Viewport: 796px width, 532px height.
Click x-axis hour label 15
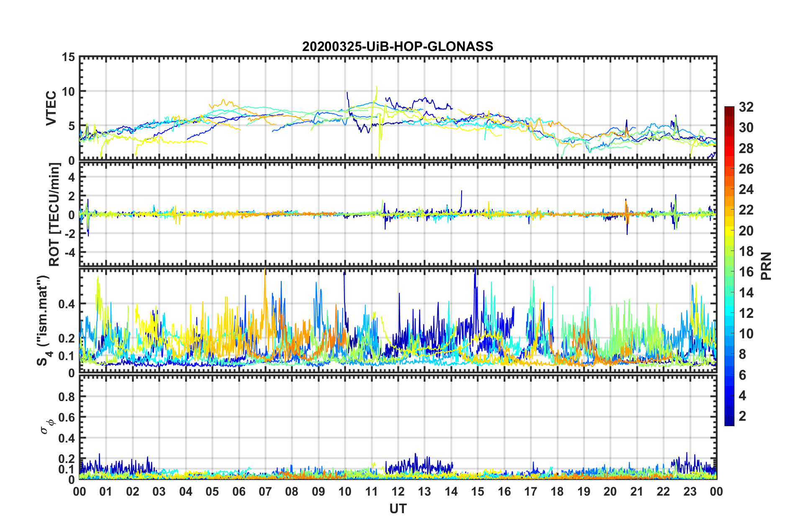coord(478,491)
